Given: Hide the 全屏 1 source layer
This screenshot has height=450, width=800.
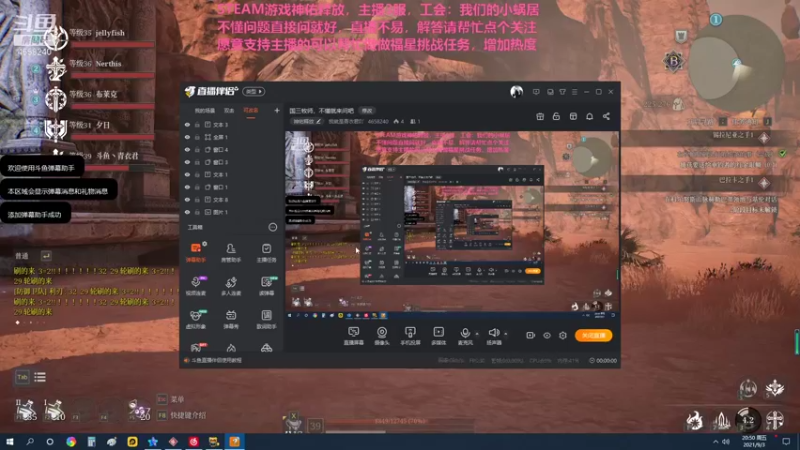Looking at the screenshot, I should [x=187, y=137].
